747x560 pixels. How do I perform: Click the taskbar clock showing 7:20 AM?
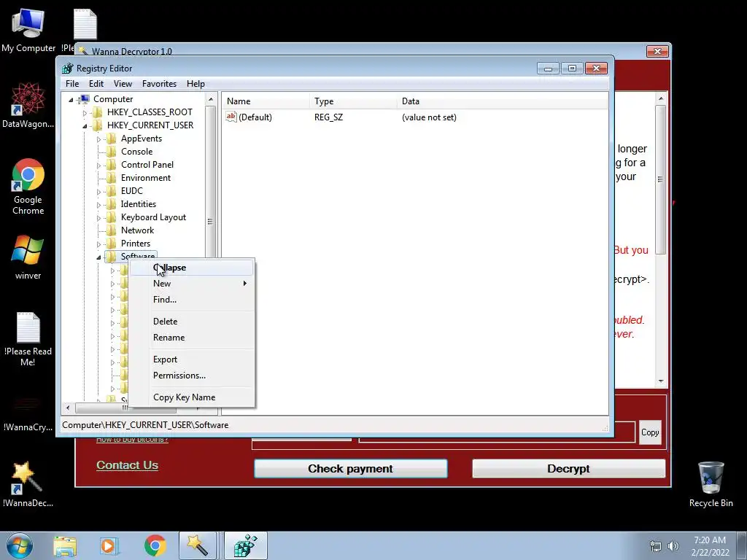(710, 545)
